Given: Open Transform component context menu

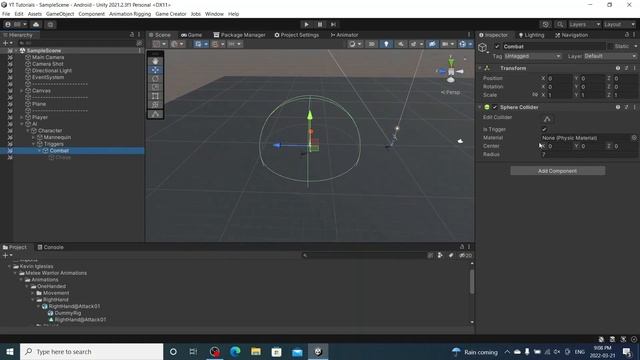Looking at the screenshot, I should [634, 68].
